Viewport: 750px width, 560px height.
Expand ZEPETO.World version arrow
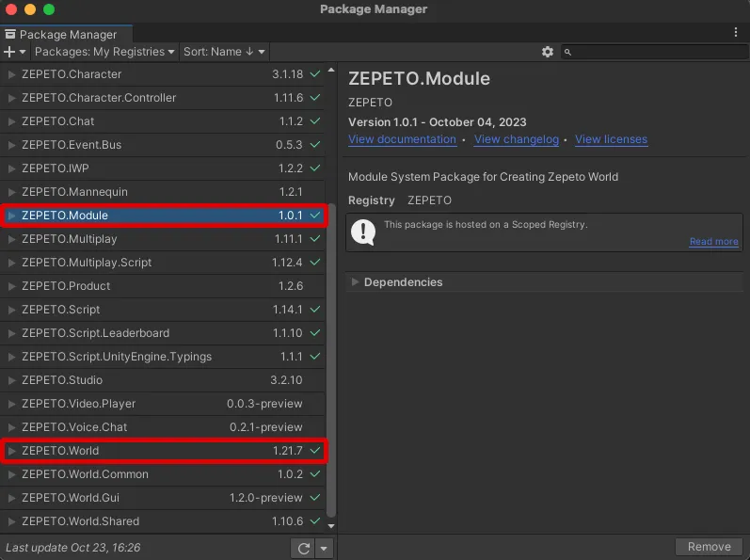click(12, 451)
